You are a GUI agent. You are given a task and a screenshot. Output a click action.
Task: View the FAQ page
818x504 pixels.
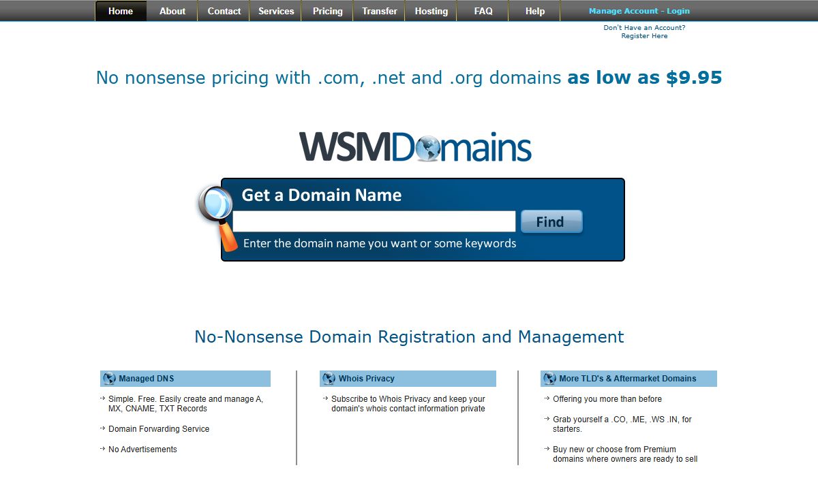pos(483,11)
